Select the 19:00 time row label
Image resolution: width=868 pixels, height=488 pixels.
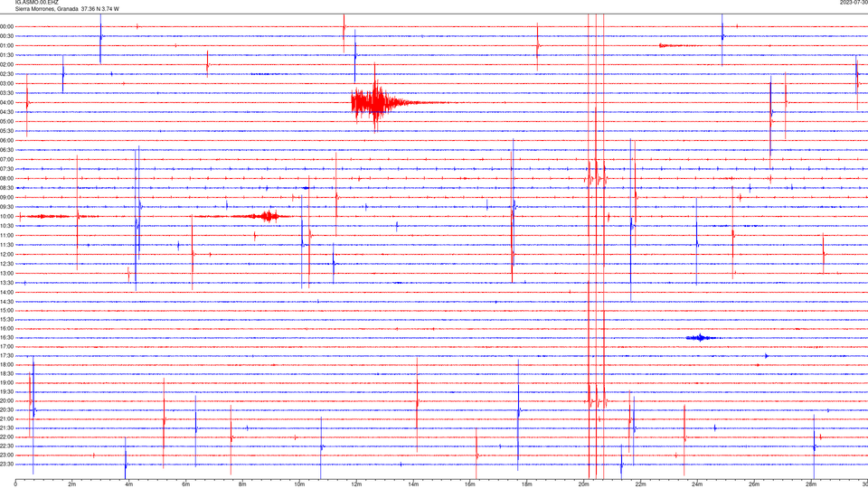pos(7,382)
